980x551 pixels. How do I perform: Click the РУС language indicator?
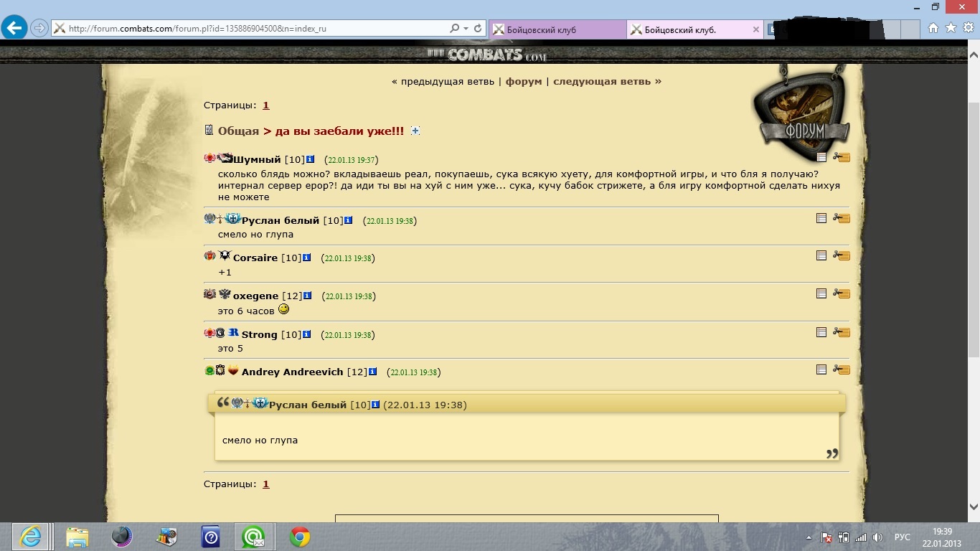point(903,537)
